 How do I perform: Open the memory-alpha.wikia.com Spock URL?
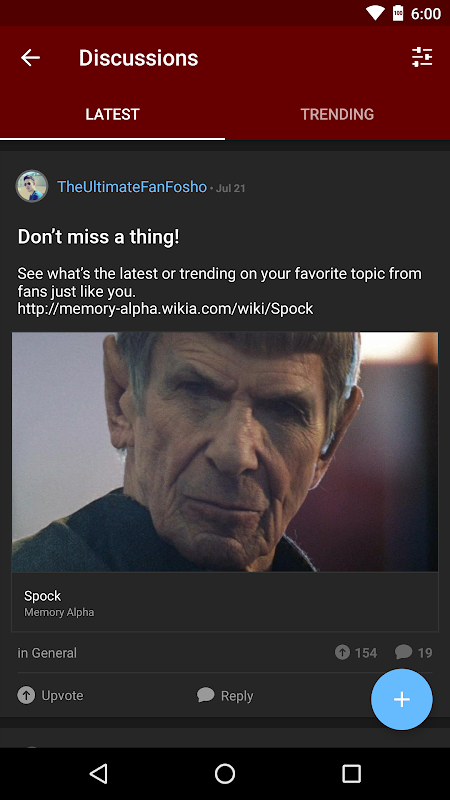(x=165, y=309)
